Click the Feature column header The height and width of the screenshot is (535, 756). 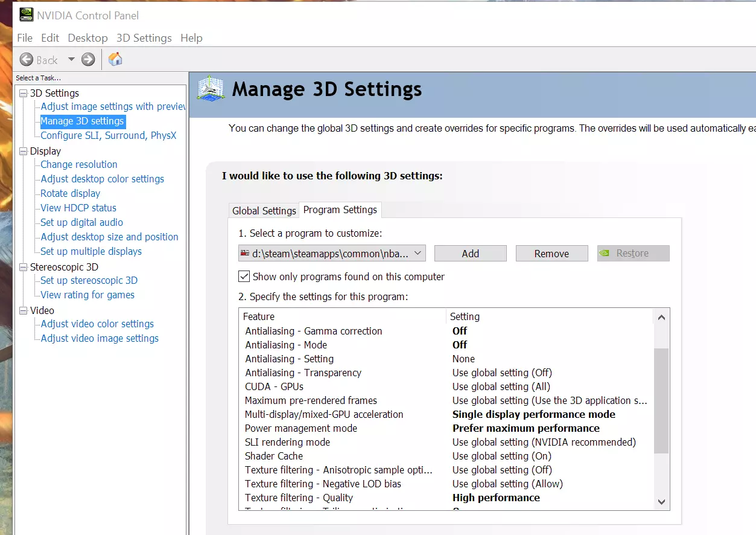pyautogui.click(x=342, y=316)
